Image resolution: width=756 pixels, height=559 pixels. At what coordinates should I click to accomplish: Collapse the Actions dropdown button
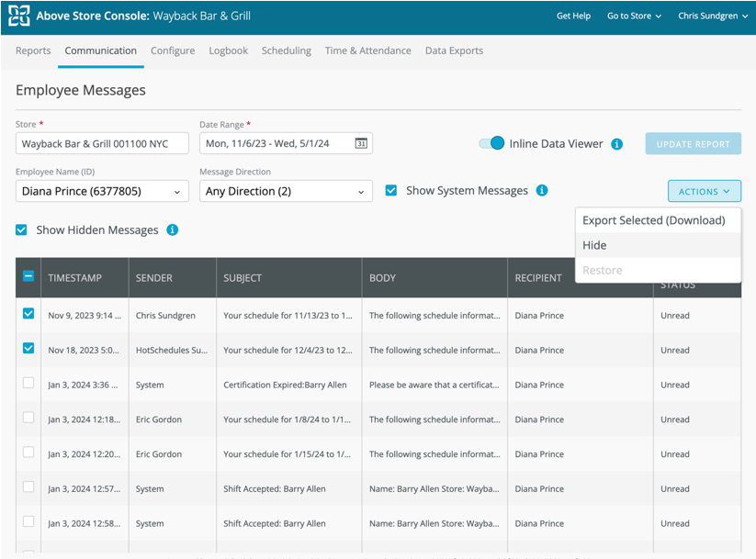click(x=704, y=191)
